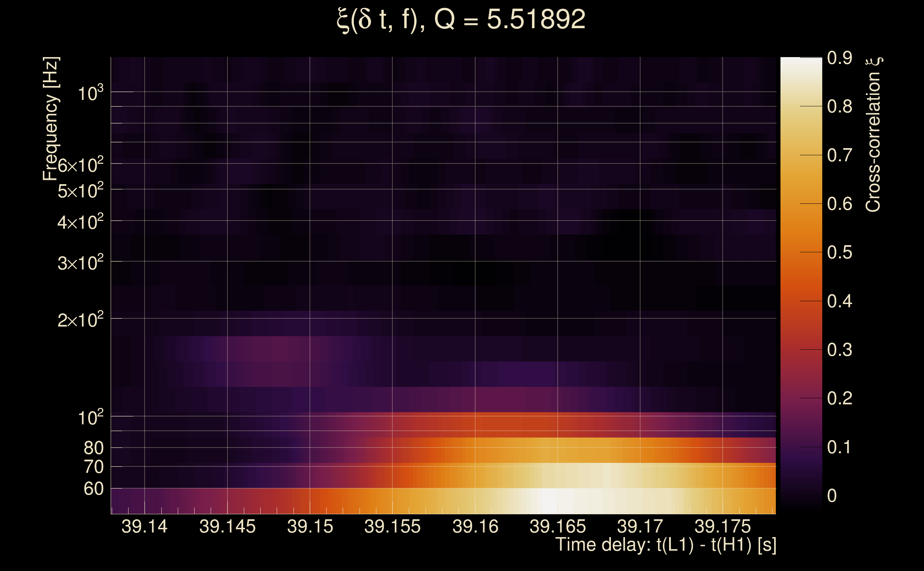Image resolution: width=924 pixels, height=571 pixels.
Task: Click the Cross-correlation colorbar title
Action: click(873, 135)
